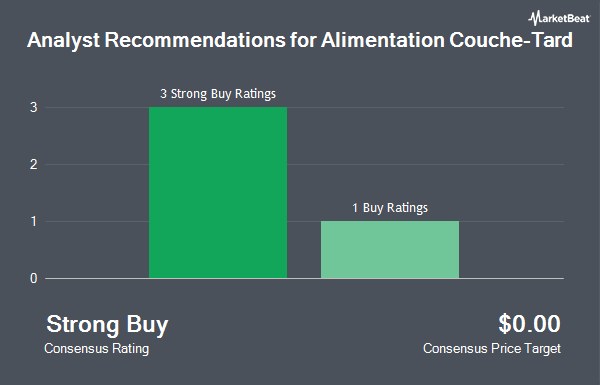Click the MarketBeat logo
The height and width of the screenshot is (385, 600).
559,18
